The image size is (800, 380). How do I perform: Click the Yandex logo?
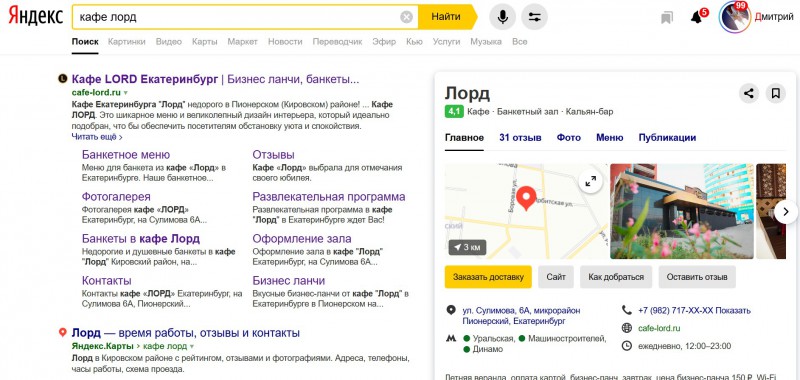36,17
